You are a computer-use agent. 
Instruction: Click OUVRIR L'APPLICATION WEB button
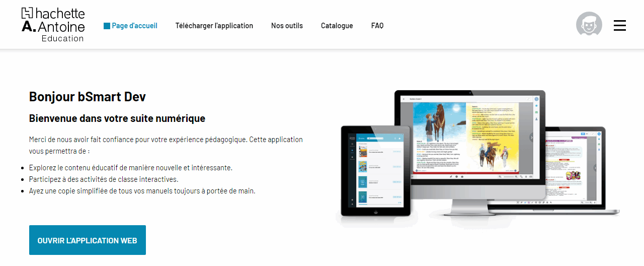coord(88,240)
